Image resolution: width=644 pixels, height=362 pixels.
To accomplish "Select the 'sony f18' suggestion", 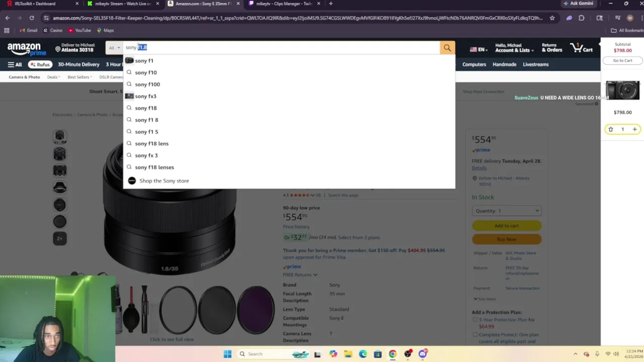I will pos(289,108).
